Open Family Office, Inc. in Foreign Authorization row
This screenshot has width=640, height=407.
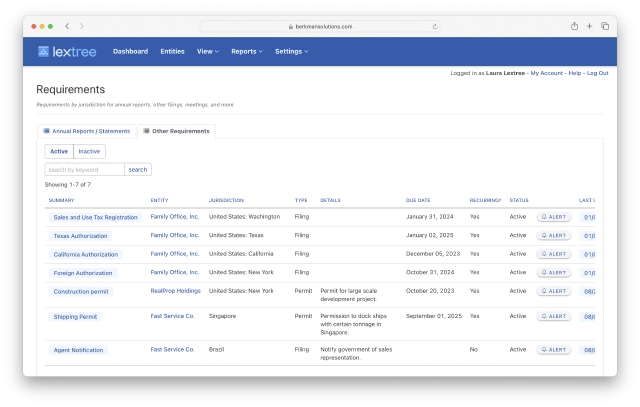click(175, 272)
